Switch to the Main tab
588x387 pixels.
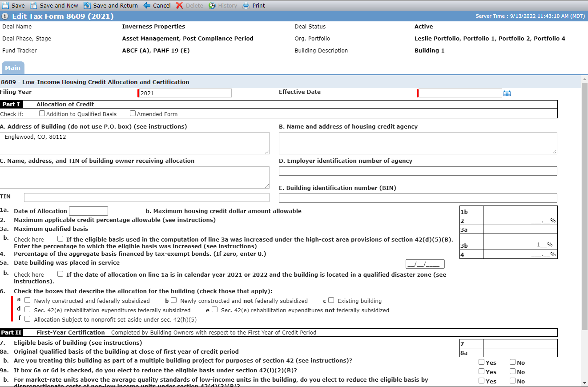coord(13,68)
